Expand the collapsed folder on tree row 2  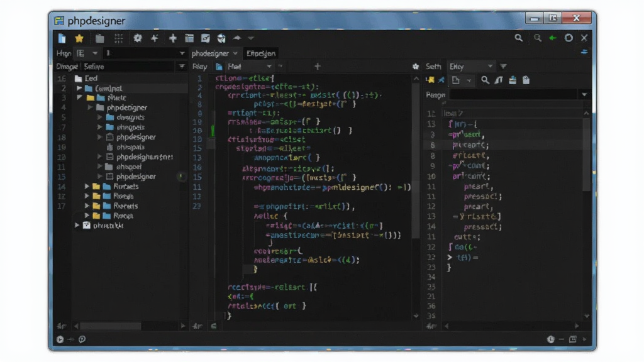pyautogui.click(x=79, y=88)
